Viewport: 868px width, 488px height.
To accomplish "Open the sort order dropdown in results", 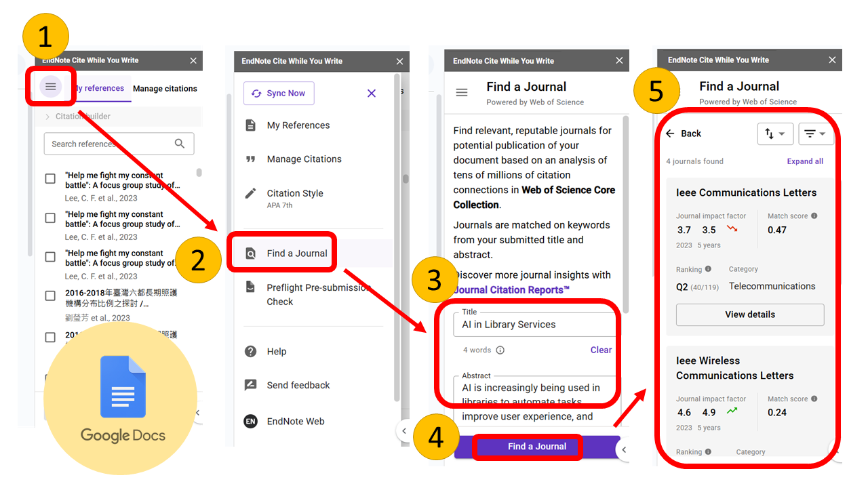I will click(x=775, y=134).
